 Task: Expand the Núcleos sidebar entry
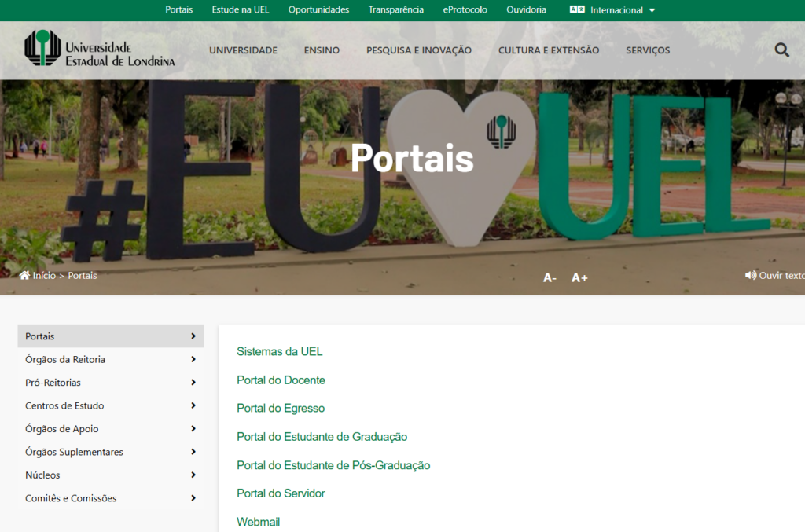click(193, 475)
